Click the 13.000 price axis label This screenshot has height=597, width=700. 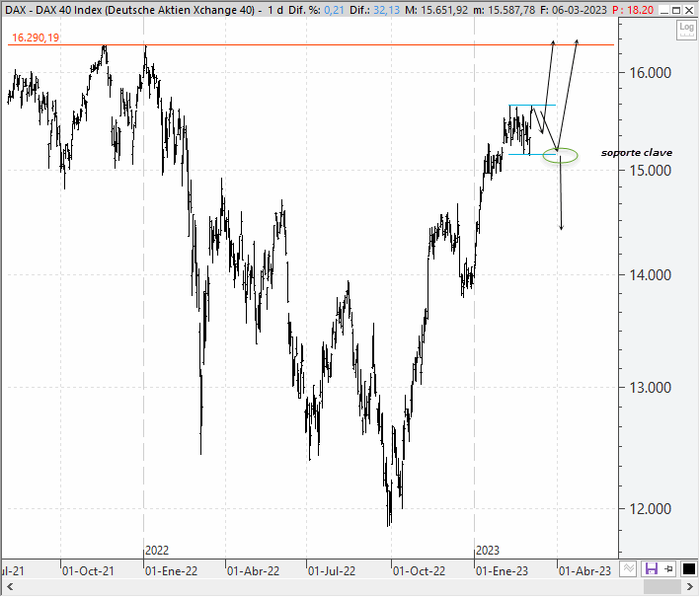[x=650, y=387]
